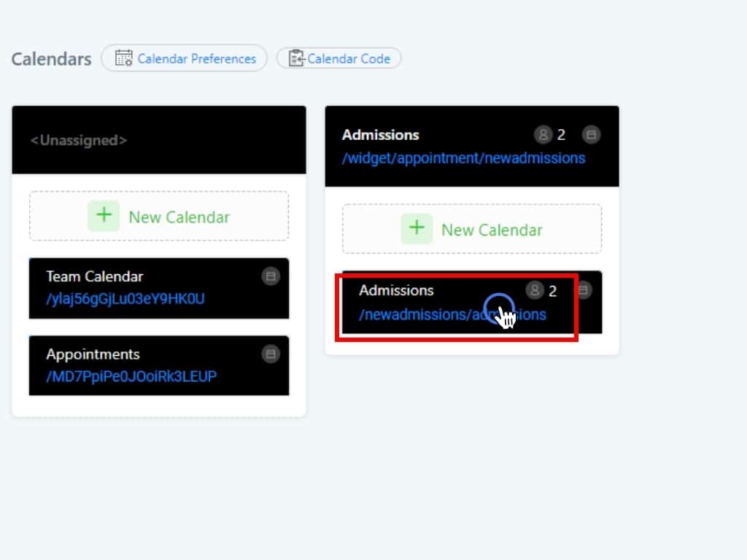Click the clipboard icon beside Calendar Code

tap(296, 58)
